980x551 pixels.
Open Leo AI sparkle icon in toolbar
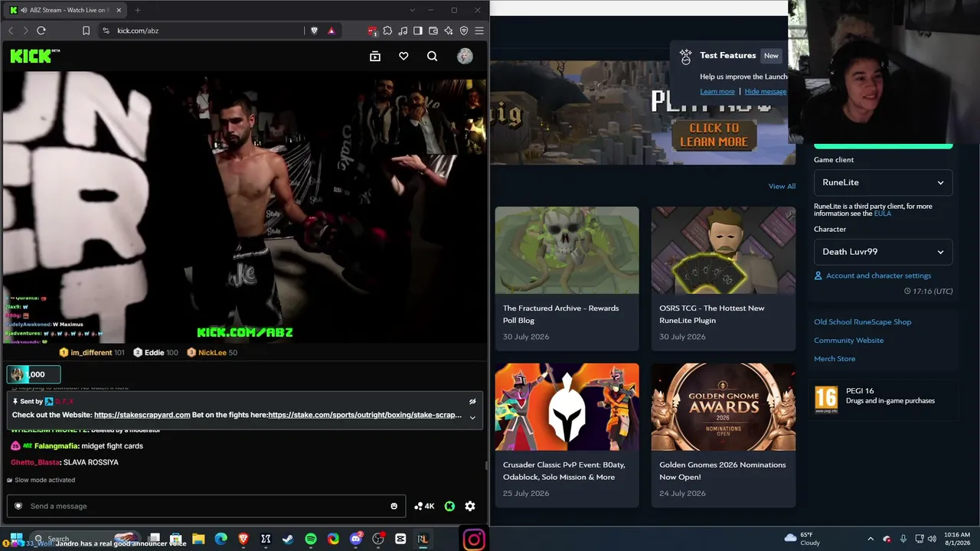[x=449, y=31]
